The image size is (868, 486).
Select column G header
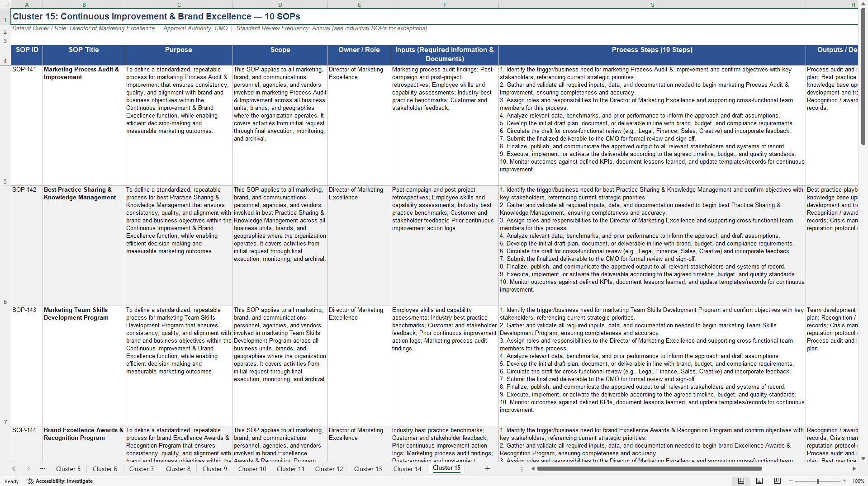click(x=652, y=5)
